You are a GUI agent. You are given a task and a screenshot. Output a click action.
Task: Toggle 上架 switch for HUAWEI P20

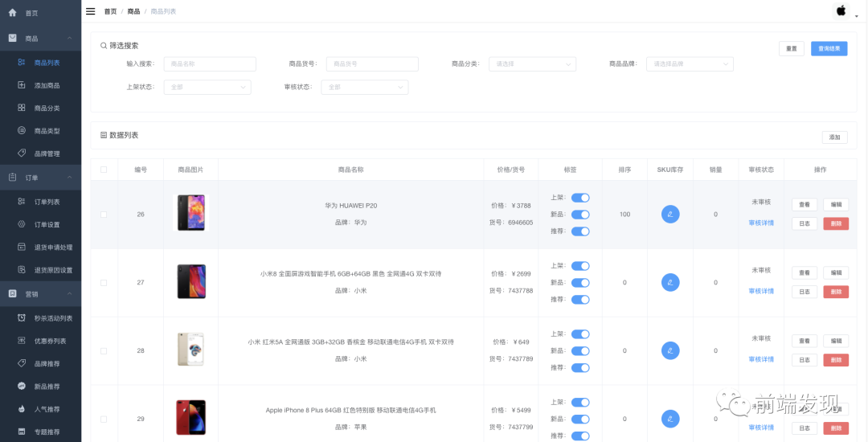[x=580, y=198]
